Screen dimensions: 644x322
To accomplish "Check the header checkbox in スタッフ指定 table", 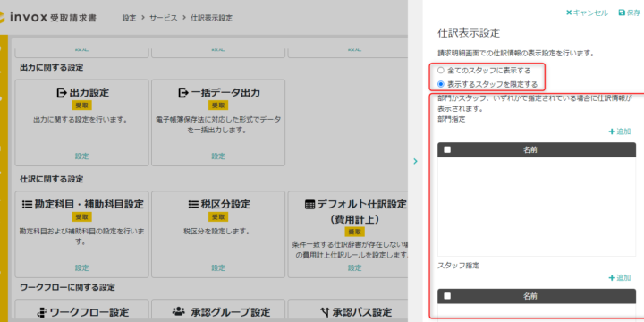I will tap(447, 296).
